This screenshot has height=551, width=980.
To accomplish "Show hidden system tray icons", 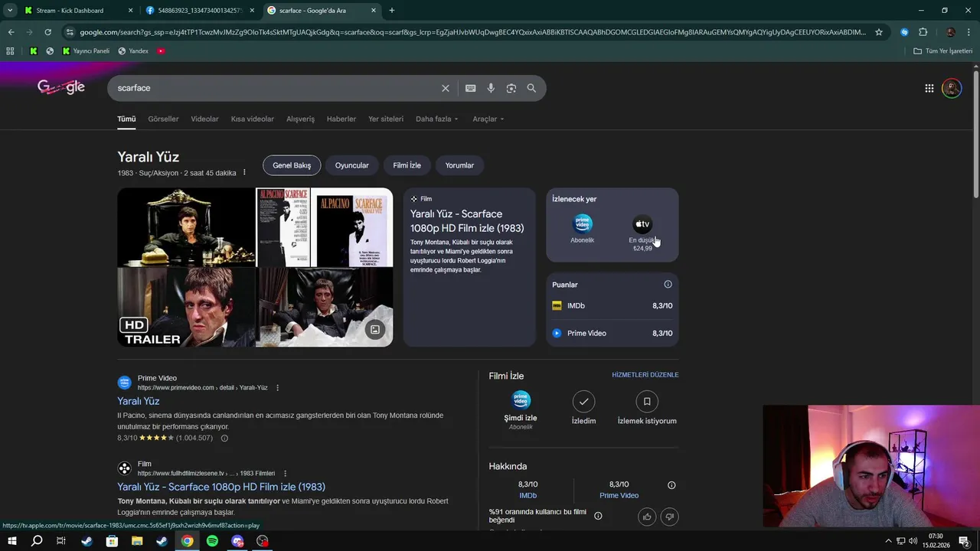I will pyautogui.click(x=888, y=541).
